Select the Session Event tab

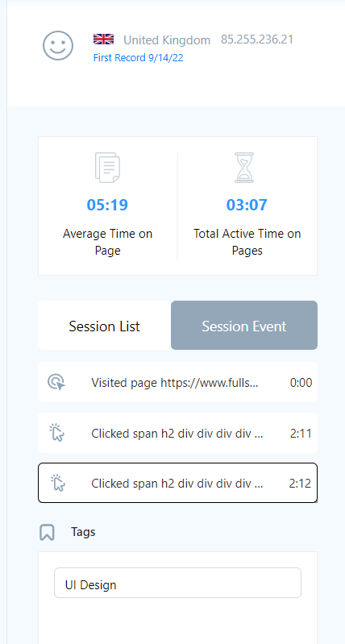coord(244,326)
